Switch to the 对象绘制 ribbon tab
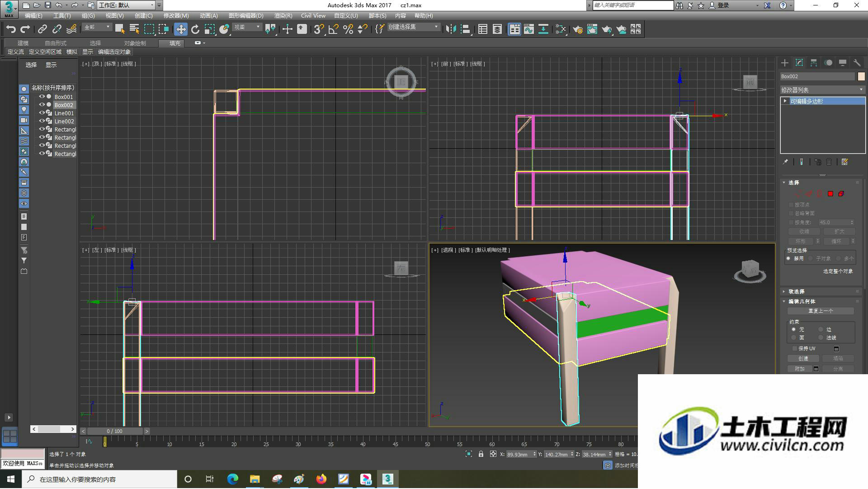This screenshot has width=868, height=489. (x=135, y=43)
